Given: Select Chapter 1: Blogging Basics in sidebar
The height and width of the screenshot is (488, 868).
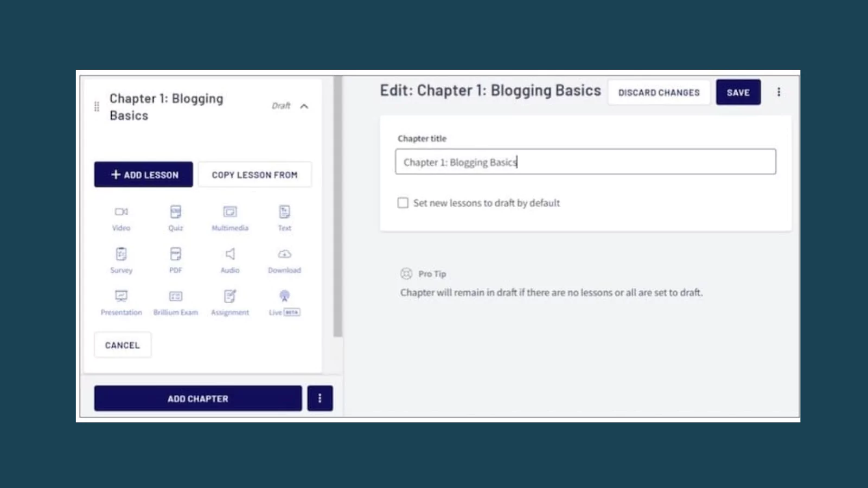Looking at the screenshot, I should 167,107.
